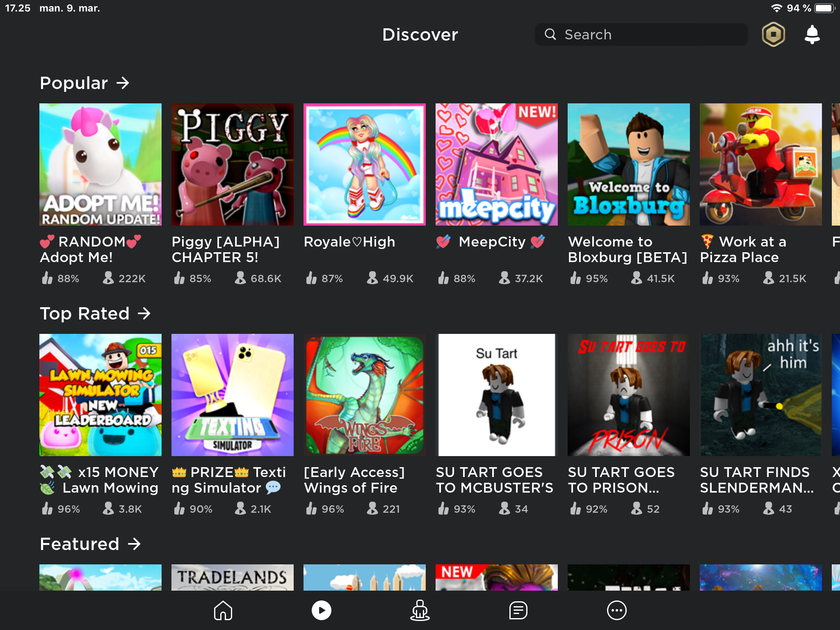The height and width of the screenshot is (630, 840).
Task: Click 'SU TART GOES TO MCBUSTER'S' title
Action: click(x=495, y=480)
